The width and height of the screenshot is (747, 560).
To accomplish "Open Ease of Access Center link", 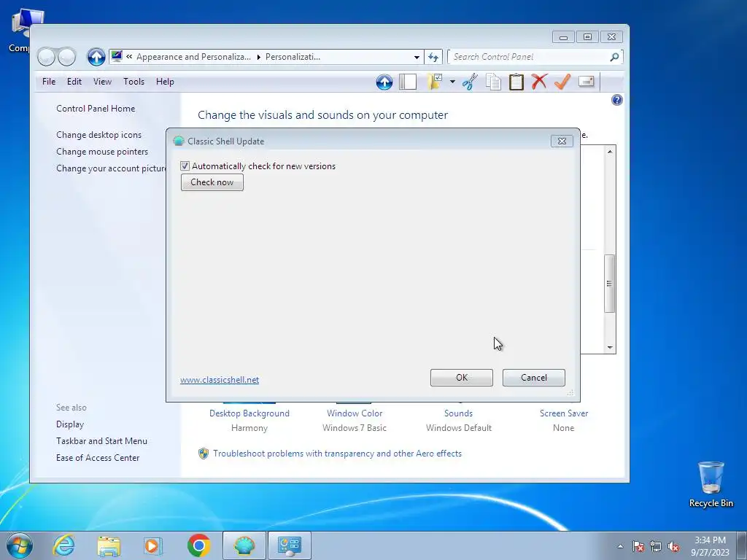I will point(98,458).
